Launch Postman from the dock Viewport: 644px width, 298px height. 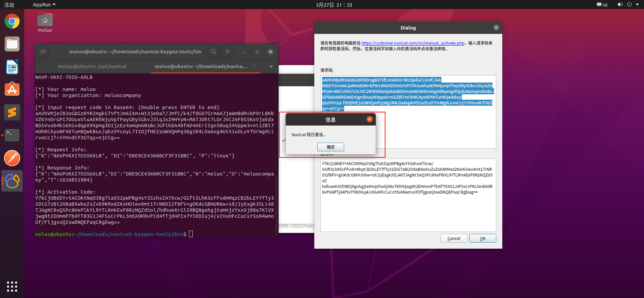(x=12, y=158)
